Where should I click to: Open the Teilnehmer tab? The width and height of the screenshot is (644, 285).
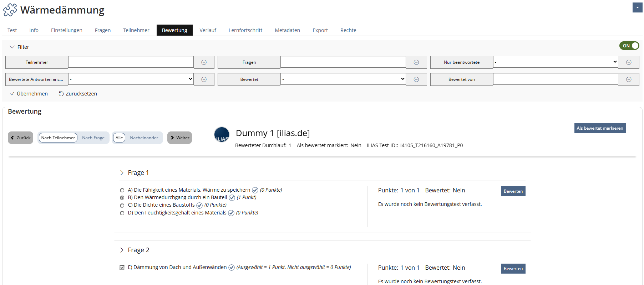(x=136, y=30)
